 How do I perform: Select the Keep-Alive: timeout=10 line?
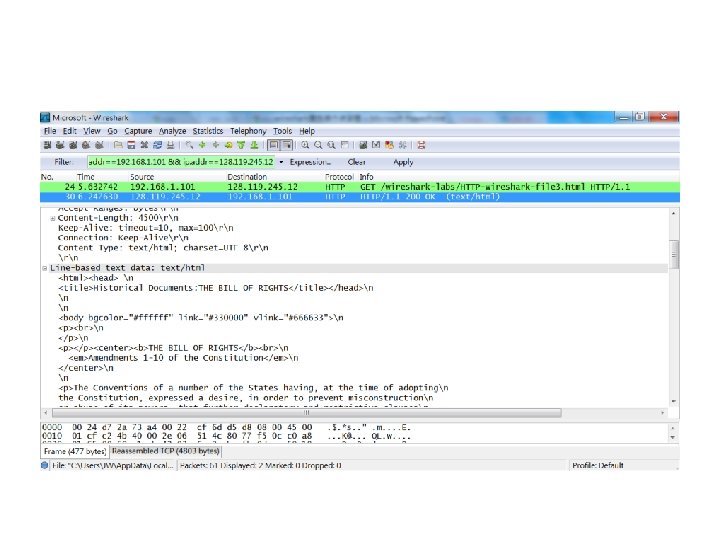tap(146, 228)
